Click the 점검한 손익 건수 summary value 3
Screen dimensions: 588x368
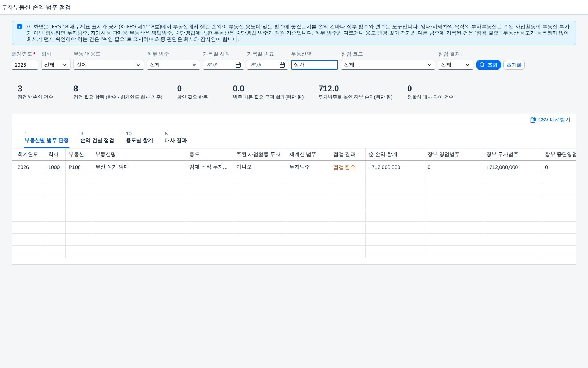tap(20, 89)
